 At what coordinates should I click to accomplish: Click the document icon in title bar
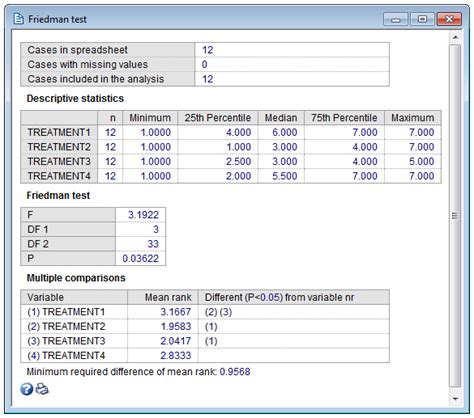pyautogui.click(x=19, y=19)
